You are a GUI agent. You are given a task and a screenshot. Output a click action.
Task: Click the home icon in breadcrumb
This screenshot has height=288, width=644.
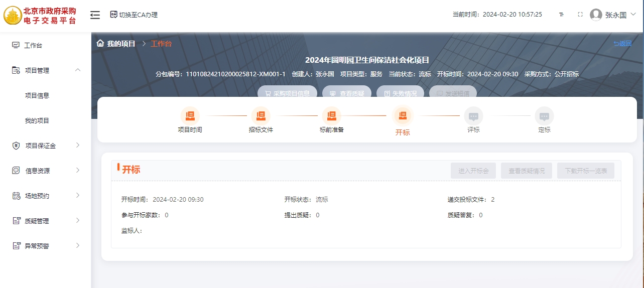100,43
